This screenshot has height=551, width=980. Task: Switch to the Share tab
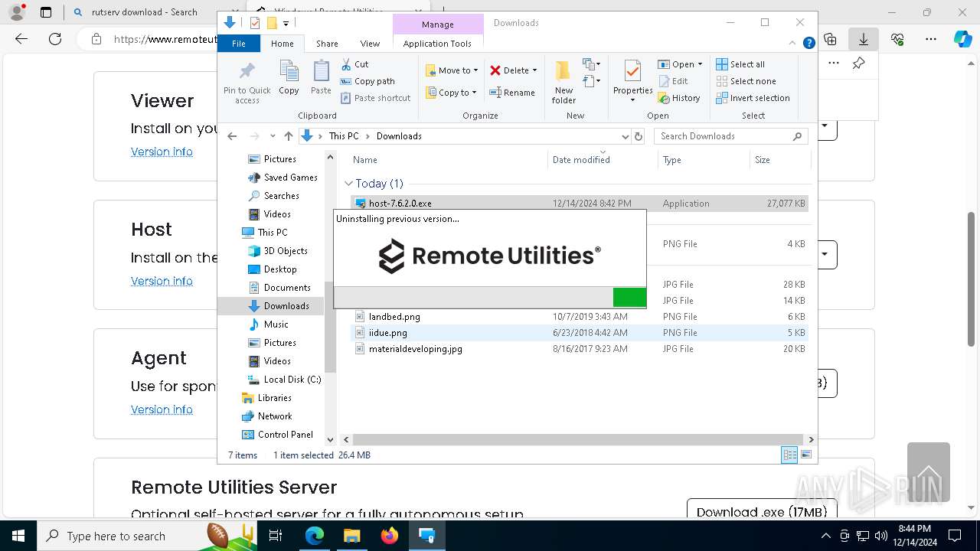point(327,44)
